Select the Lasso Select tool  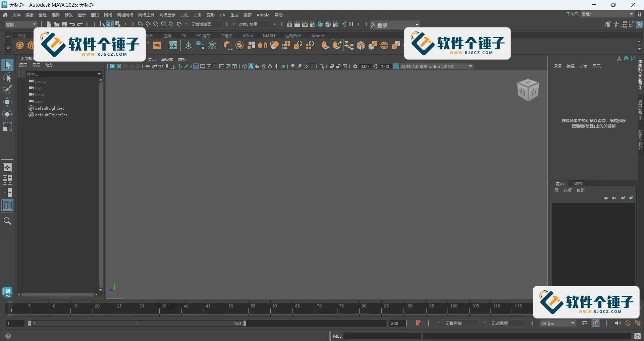[7, 77]
